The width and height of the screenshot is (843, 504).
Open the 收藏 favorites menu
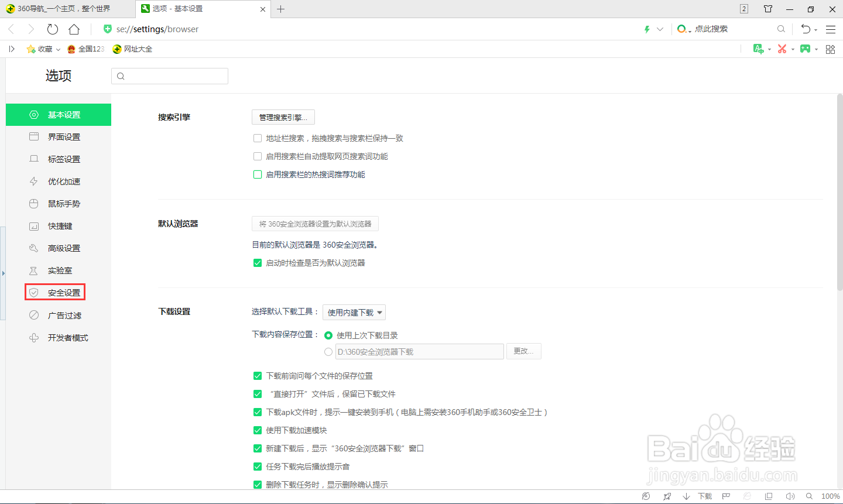(43, 49)
